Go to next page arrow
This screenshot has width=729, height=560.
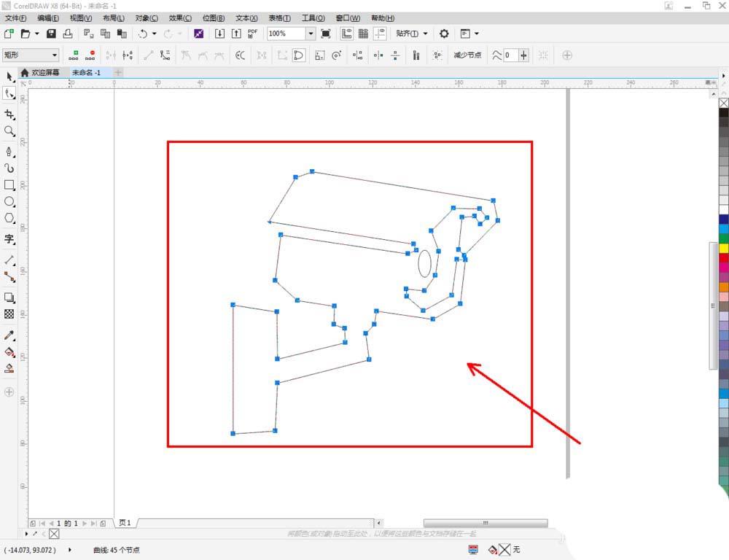[x=85, y=524]
